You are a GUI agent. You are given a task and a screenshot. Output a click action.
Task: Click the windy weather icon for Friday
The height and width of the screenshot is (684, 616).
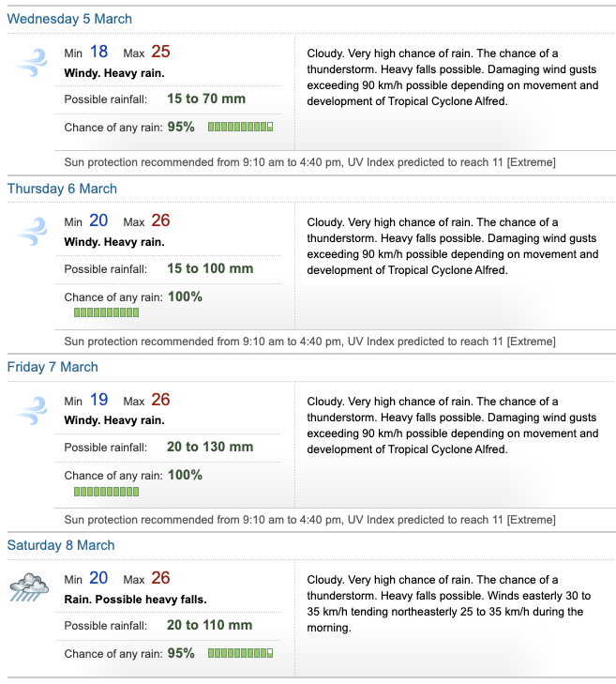point(29,410)
